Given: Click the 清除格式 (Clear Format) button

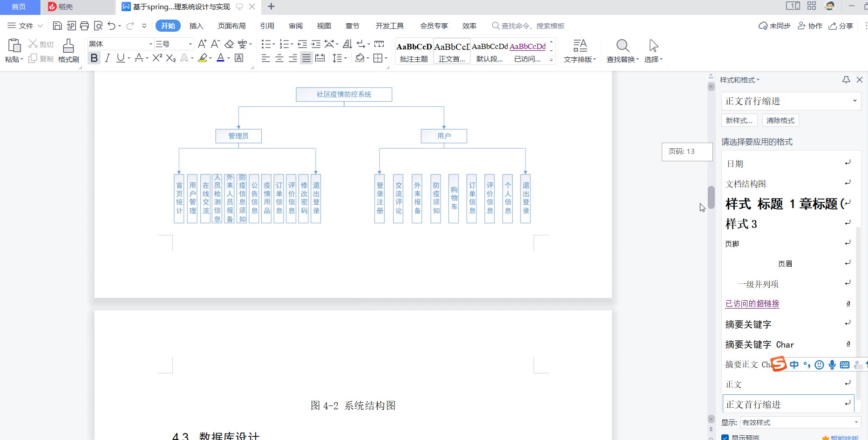Looking at the screenshot, I should tap(780, 120).
